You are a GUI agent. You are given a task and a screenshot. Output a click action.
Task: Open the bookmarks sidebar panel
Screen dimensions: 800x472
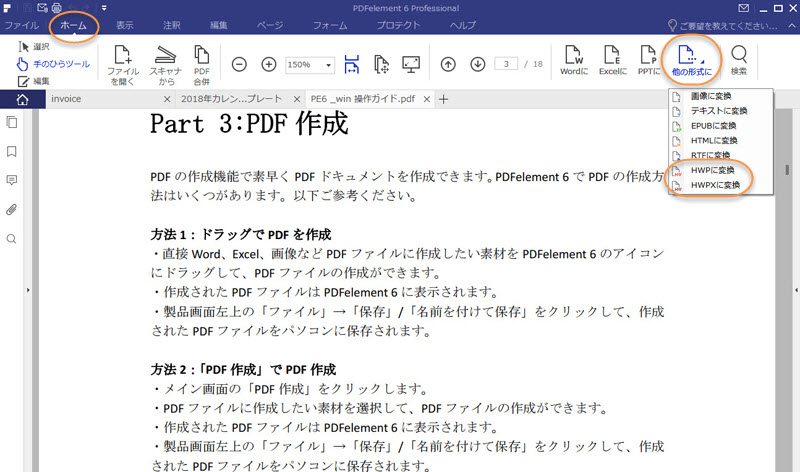coord(11,151)
